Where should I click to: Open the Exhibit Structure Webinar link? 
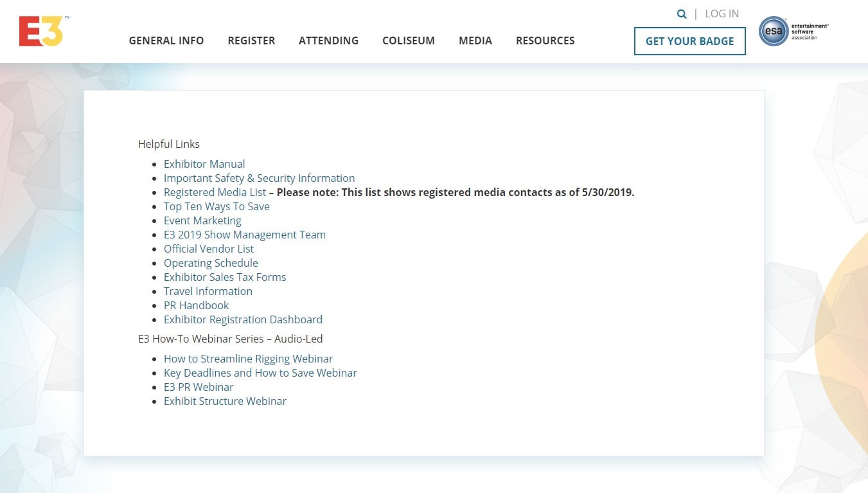(225, 401)
